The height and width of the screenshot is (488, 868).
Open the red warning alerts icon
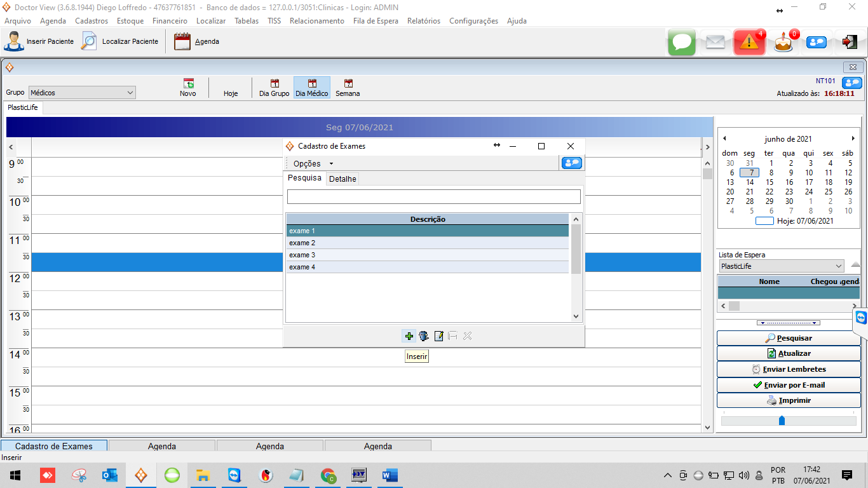click(750, 43)
